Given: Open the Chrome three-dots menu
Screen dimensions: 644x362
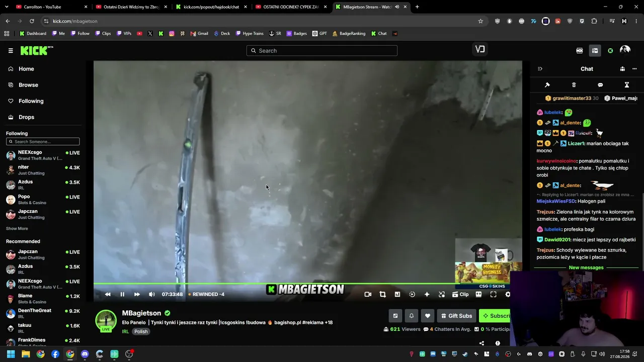Looking at the screenshot, I should (x=636, y=21).
